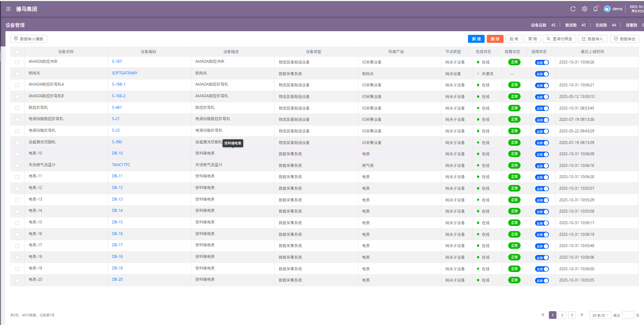Click the hamburger menu icon beside 德马集团
Image resolution: width=644 pixels, height=325 pixels.
tap(8, 9)
